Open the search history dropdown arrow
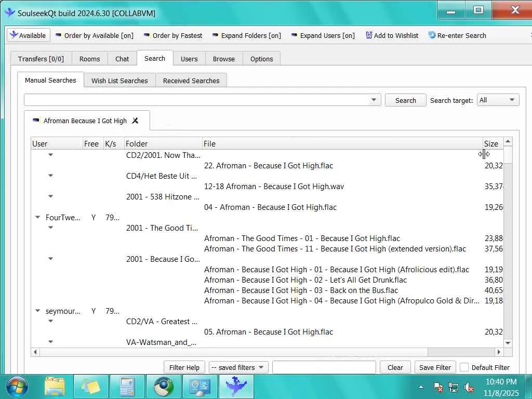Viewport: 532px width, 399px height. pyautogui.click(x=374, y=100)
